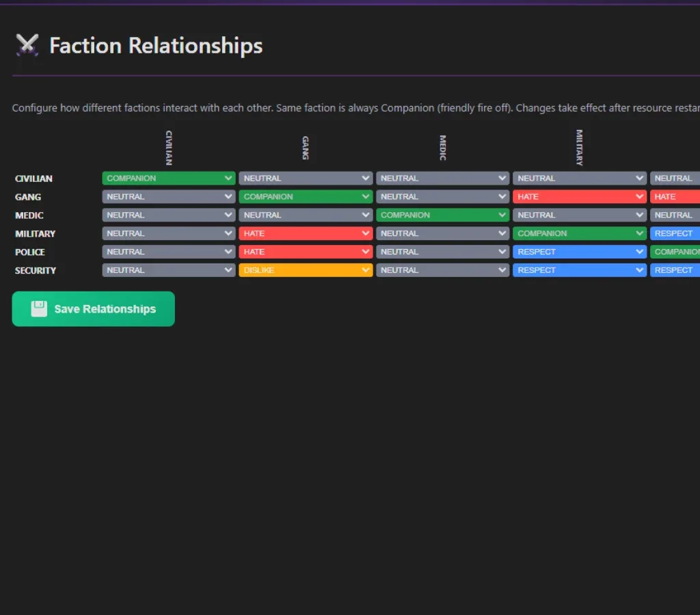Click the vertical GANG column header
Viewport: 700px width, 615px height.
pos(306,148)
